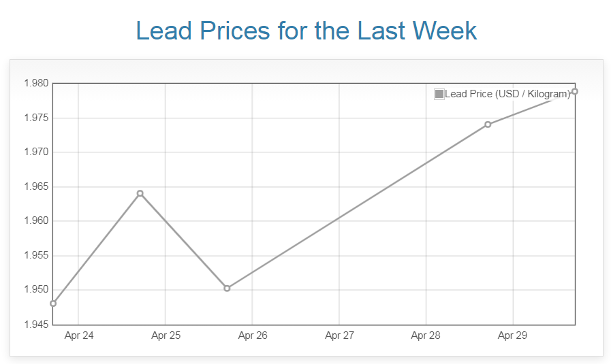Click the 1.960 y-axis label
The image size is (611, 364).
tap(35, 221)
